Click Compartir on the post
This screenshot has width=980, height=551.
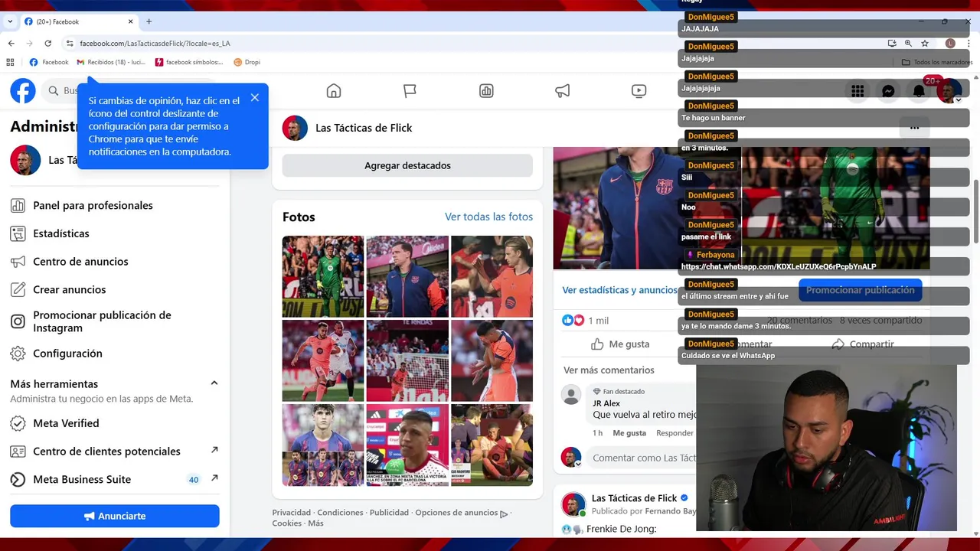(x=863, y=344)
